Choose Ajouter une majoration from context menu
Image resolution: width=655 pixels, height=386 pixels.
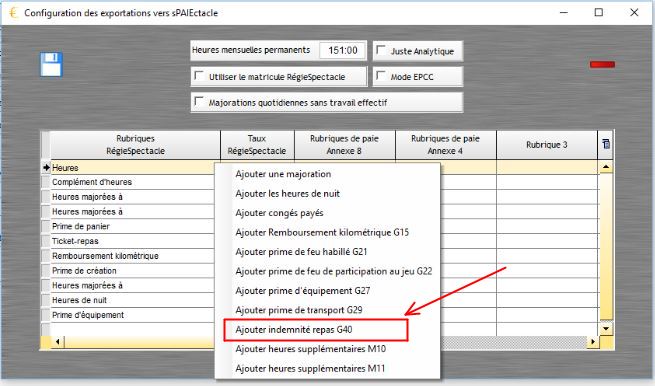[x=328, y=174]
